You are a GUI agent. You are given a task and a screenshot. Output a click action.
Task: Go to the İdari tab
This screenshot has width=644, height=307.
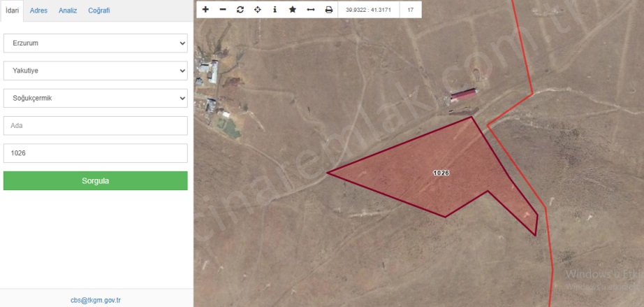(12, 10)
